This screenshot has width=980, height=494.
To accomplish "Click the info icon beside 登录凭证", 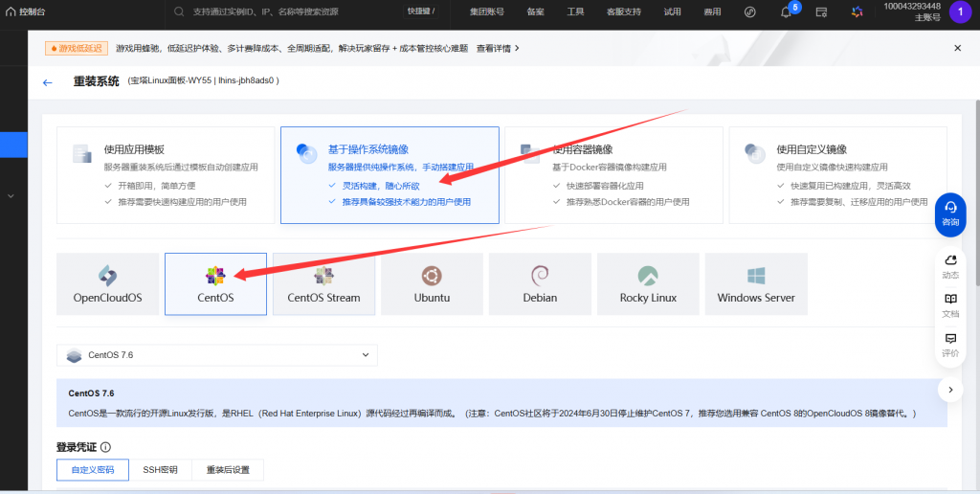I will pos(105,447).
